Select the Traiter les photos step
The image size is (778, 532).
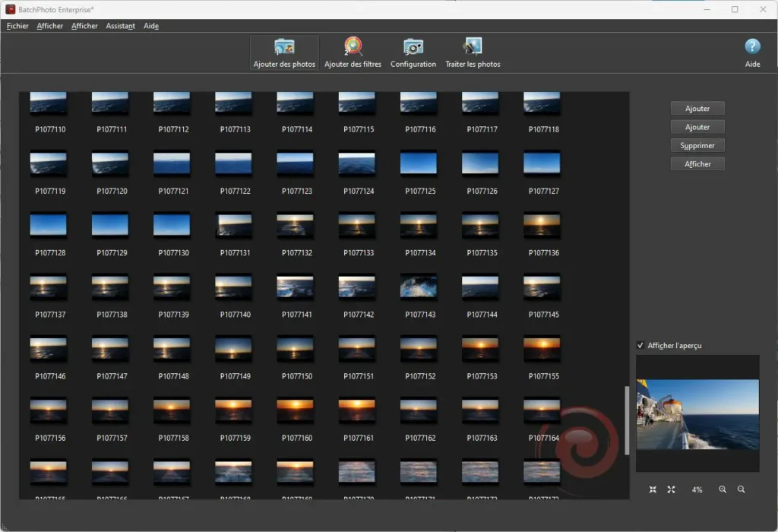click(473, 52)
